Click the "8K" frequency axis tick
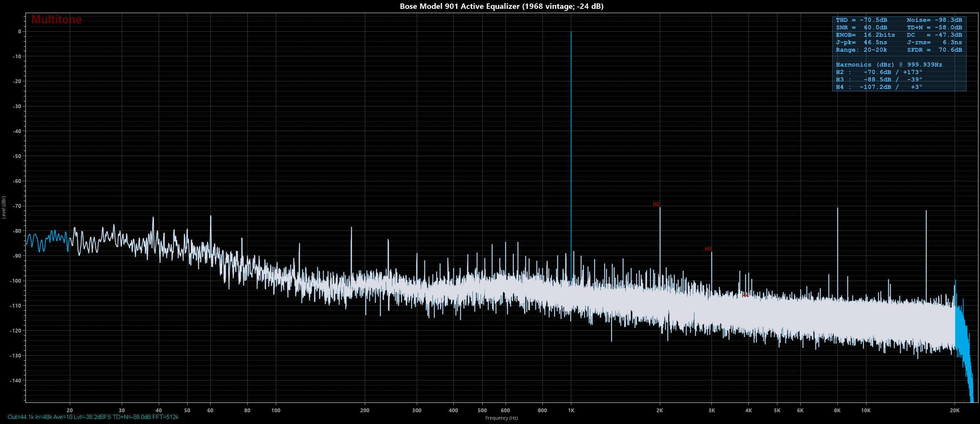Viewport: 980px width, 424px height. [837, 411]
